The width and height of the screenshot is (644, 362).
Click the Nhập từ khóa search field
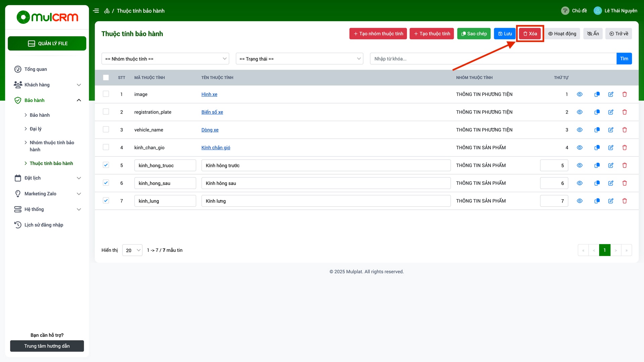pyautogui.click(x=492, y=59)
